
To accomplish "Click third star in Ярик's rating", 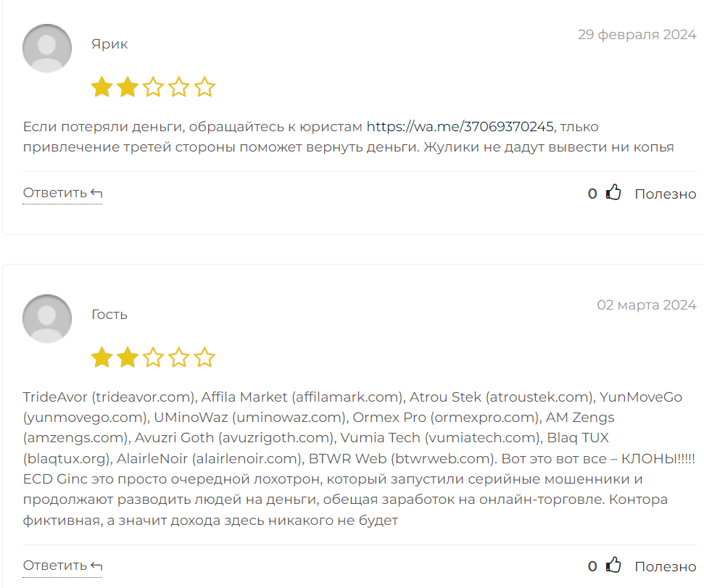I will pyautogui.click(x=153, y=86).
